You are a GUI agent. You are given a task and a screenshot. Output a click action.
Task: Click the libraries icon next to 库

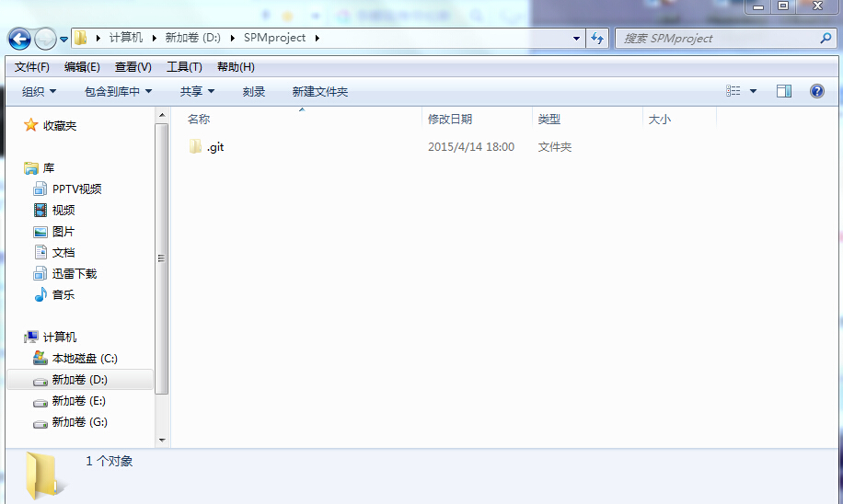point(31,168)
